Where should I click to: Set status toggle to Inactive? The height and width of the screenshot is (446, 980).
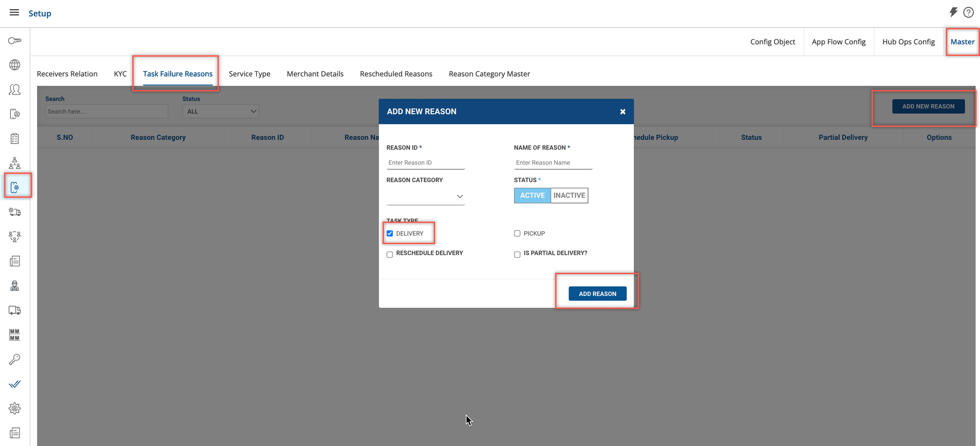click(x=569, y=195)
